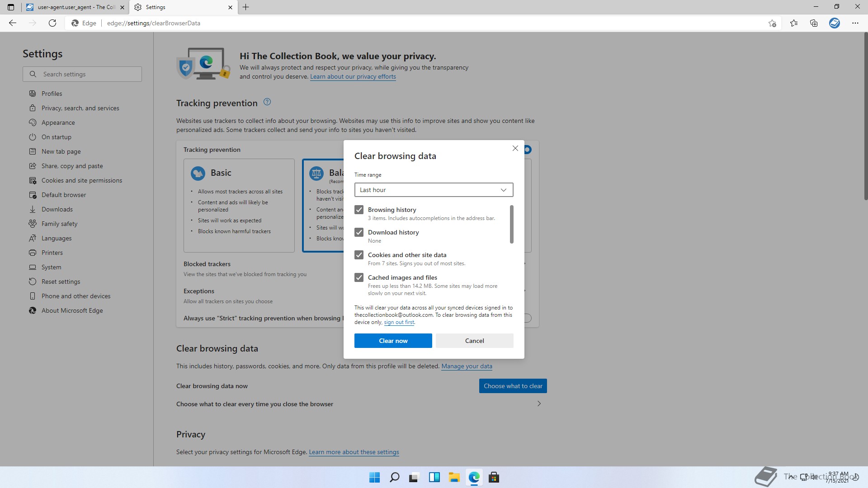
Task: Uncheck Cookies and other site data
Action: click(x=359, y=255)
